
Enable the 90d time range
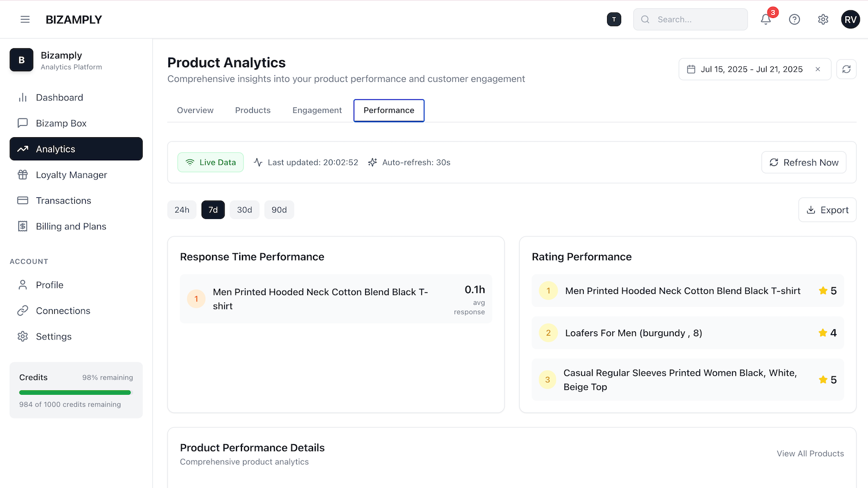pyautogui.click(x=279, y=209)
